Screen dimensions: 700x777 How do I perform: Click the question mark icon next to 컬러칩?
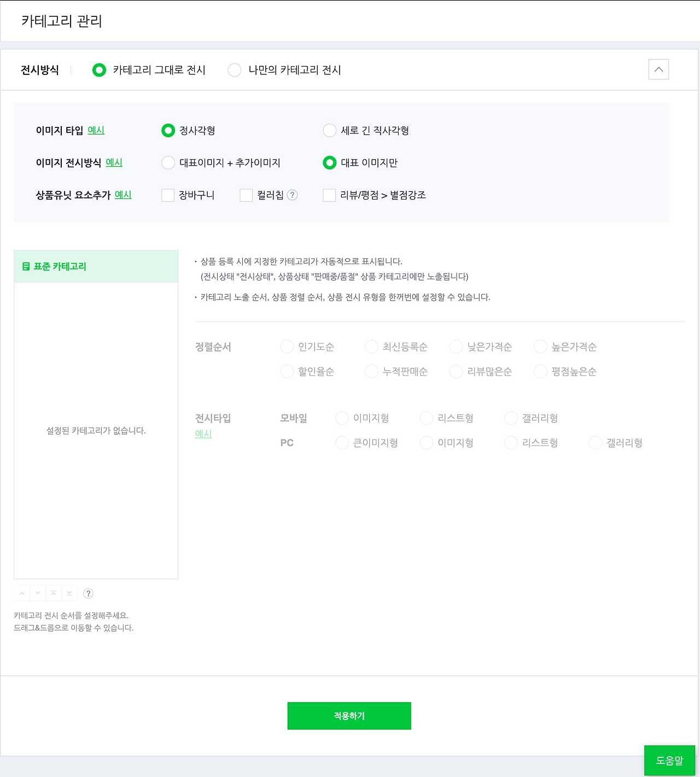tap(294, 195)
